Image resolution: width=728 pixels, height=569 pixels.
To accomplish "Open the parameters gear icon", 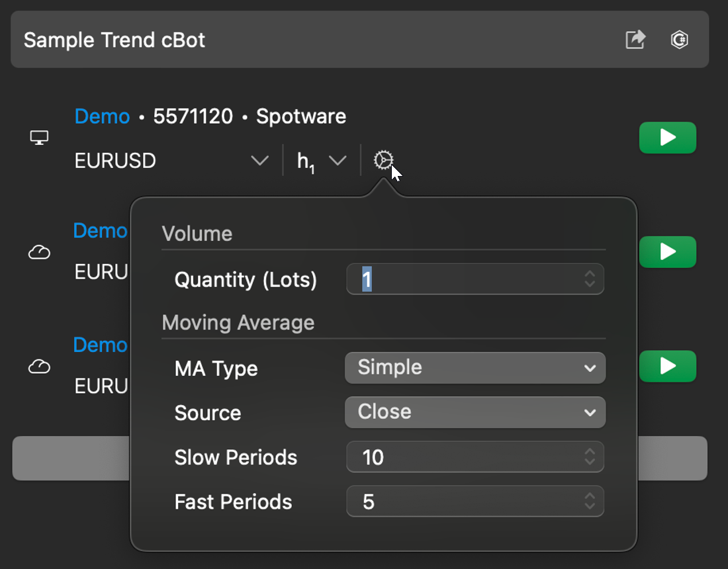I will (x=383, y=159).
